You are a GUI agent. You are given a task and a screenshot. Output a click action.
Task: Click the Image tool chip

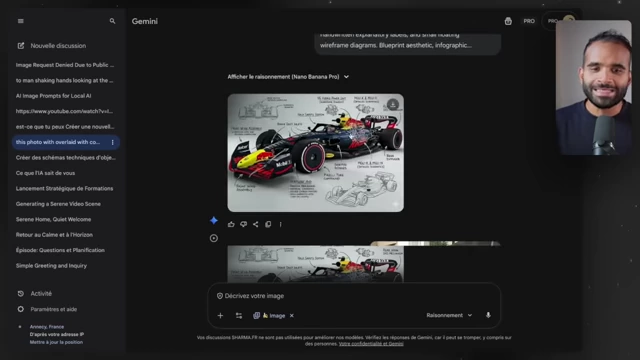tap(269, 316)
